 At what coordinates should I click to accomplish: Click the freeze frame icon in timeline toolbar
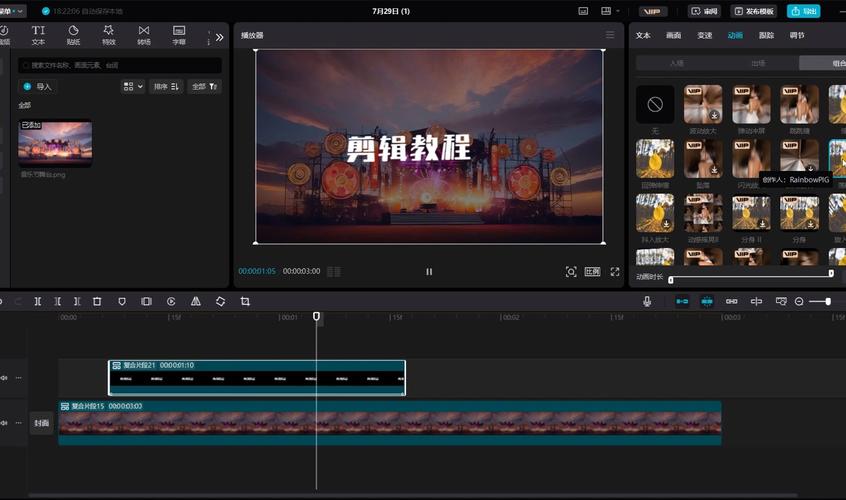click(x=146, y=302)
